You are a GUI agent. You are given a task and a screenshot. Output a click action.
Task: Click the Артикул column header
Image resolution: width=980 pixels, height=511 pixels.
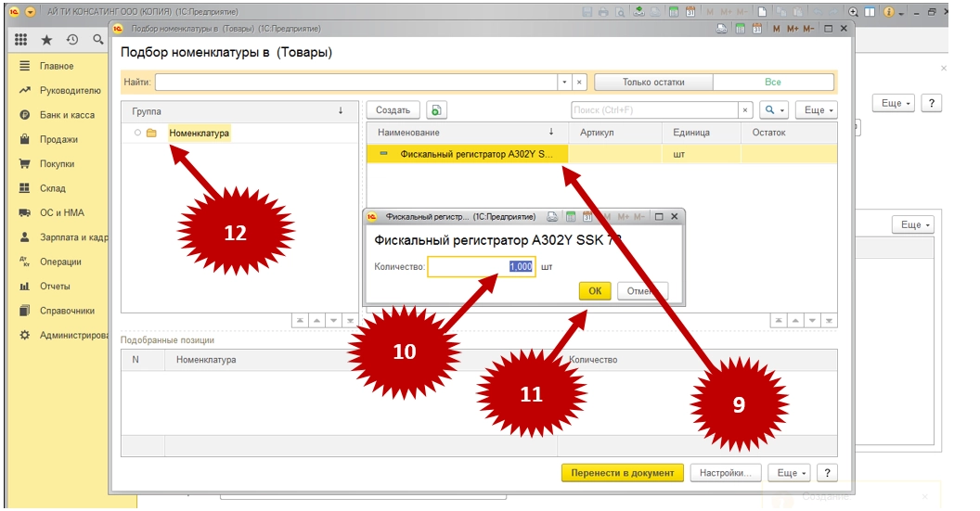click(x=615, y=133)
